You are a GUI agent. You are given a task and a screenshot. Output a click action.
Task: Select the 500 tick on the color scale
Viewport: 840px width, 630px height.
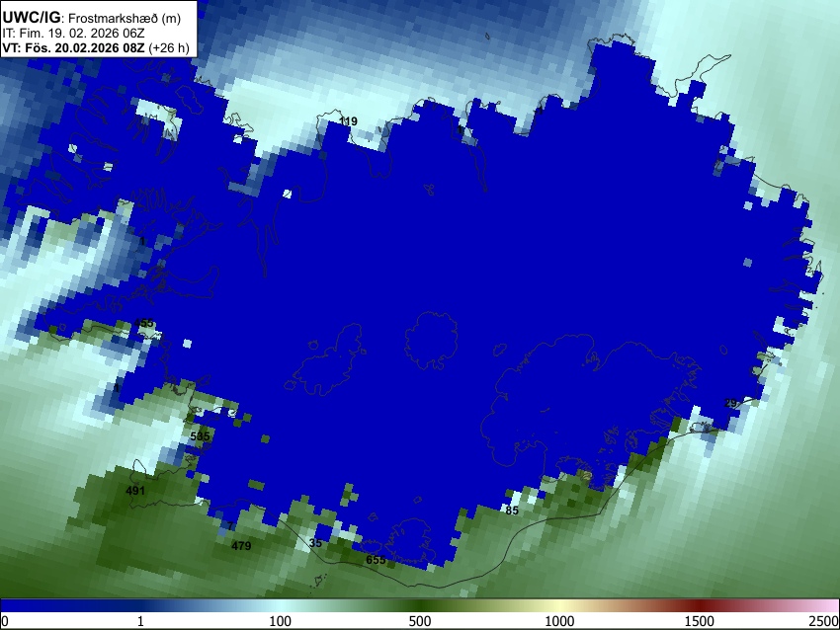point(420,621)
